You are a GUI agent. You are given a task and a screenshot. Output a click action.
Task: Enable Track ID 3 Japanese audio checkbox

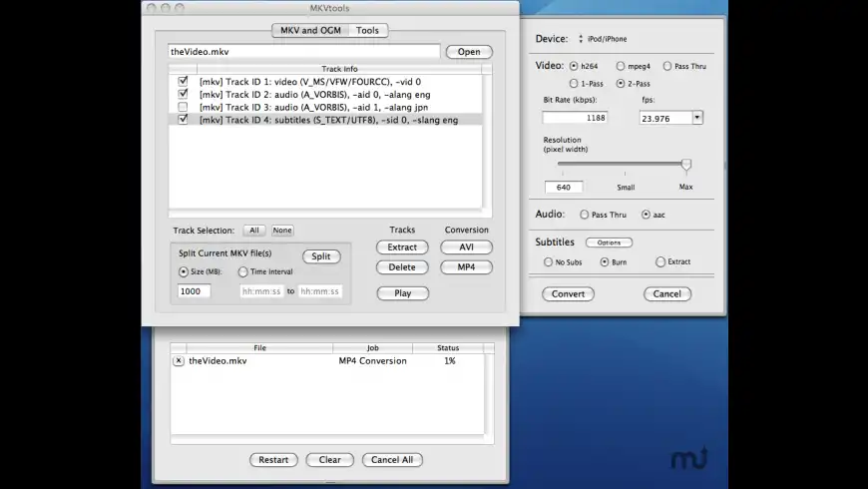tap(183, 107)
